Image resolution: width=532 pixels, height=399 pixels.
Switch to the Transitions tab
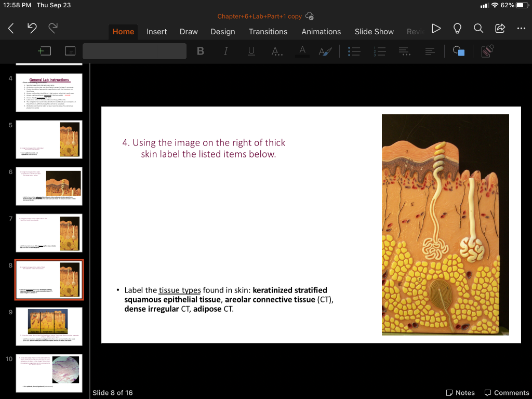click(268, 32)
